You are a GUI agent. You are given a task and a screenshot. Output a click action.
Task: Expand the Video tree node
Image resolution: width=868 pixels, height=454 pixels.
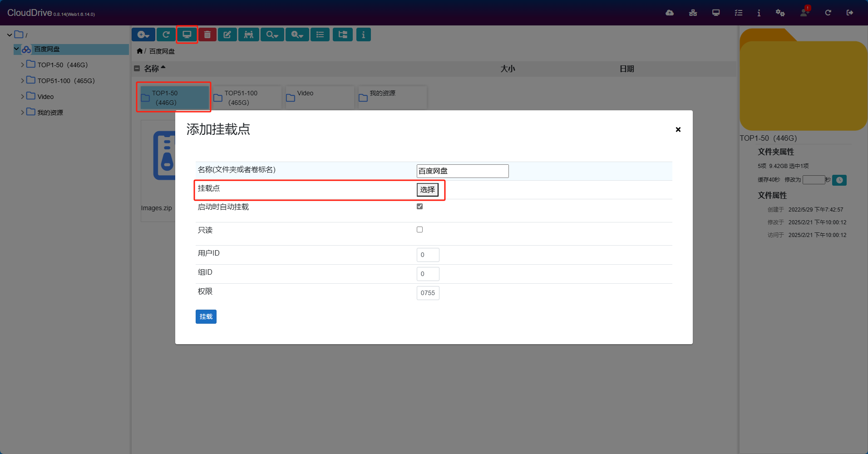(22, 97)
